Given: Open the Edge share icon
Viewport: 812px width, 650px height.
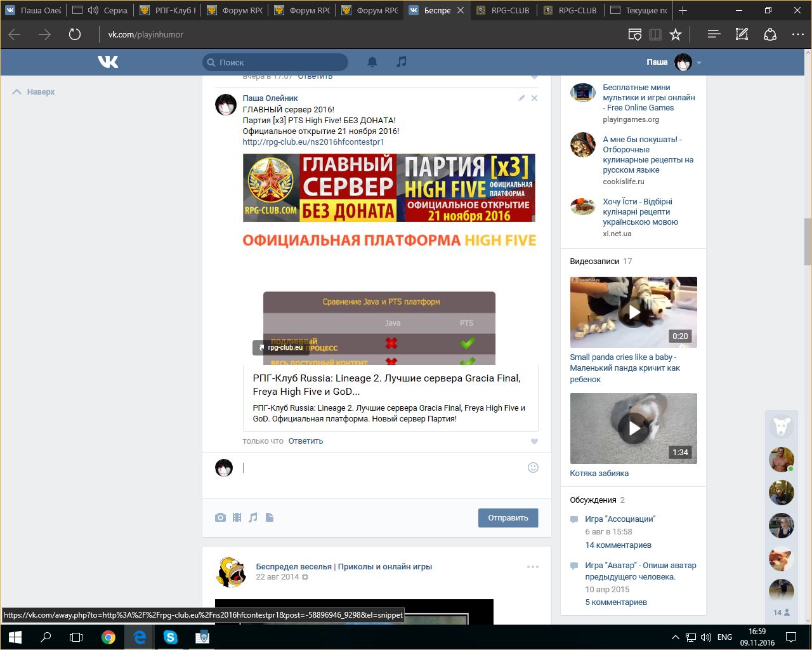Looking at the screenshot, I should pyautogui.click(x=770, y=34).
